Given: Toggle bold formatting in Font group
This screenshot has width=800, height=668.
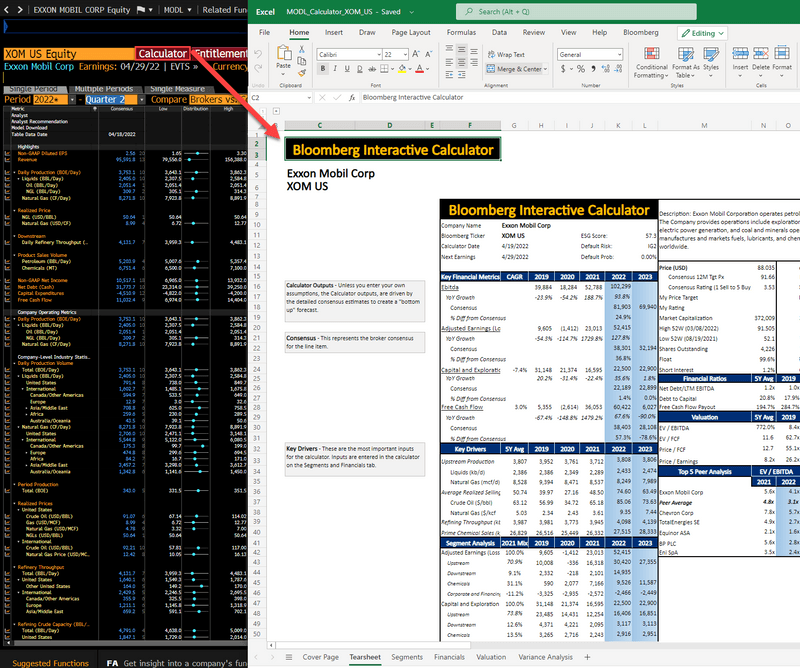Looking at the screenshot, I should 322,70.
